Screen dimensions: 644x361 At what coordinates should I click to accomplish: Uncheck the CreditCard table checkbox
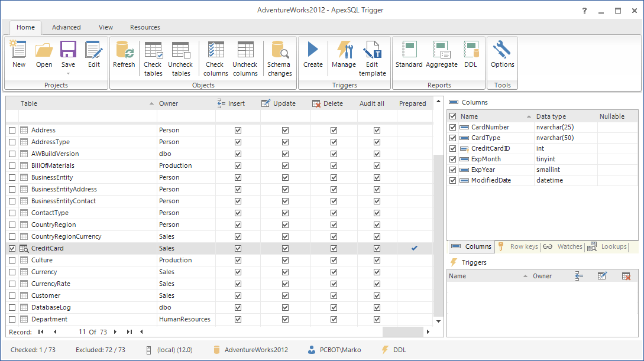click(12, 248)
